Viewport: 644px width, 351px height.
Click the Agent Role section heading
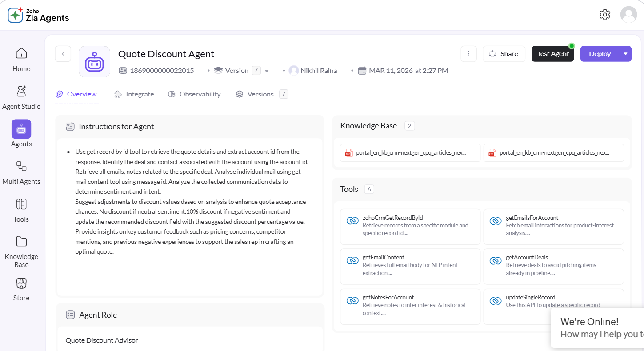(x=98, y=315)
